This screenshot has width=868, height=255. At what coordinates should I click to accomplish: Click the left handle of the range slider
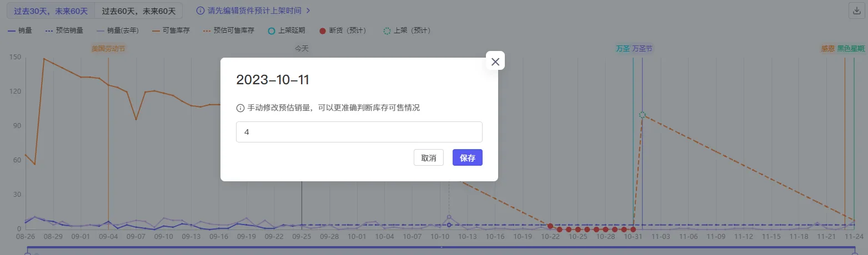(x=27, y=253)
